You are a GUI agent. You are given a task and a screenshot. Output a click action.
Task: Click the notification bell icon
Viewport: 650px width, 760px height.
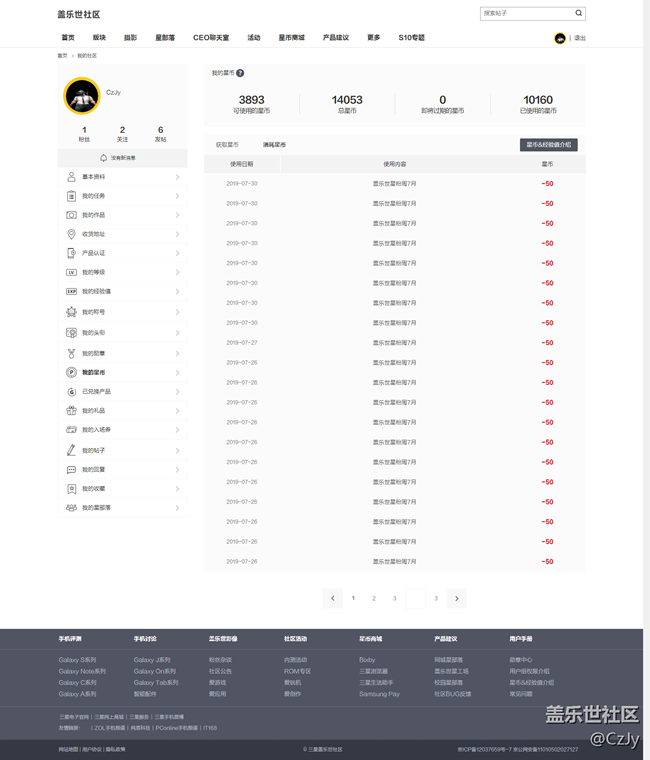pyautogui.click(x=103, y=158)
